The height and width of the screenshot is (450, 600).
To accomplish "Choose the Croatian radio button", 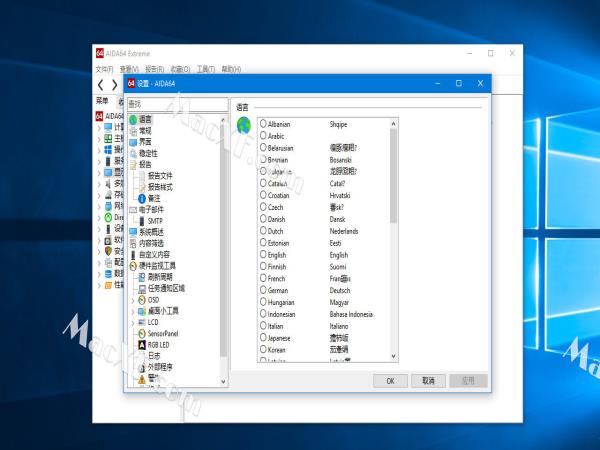I will pyautogui.click(x=263, y=195).
